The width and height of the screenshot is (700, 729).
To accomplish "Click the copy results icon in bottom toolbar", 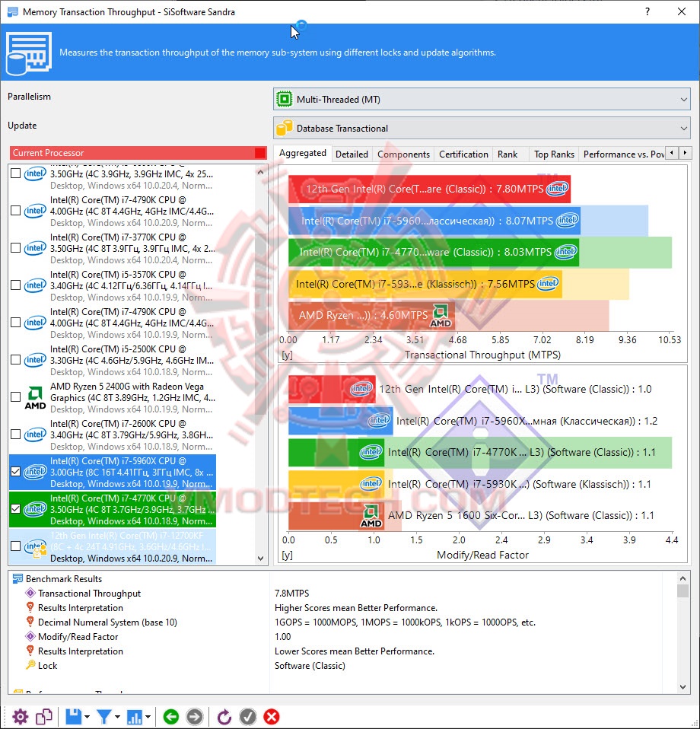I will click(x=43, y=716).
